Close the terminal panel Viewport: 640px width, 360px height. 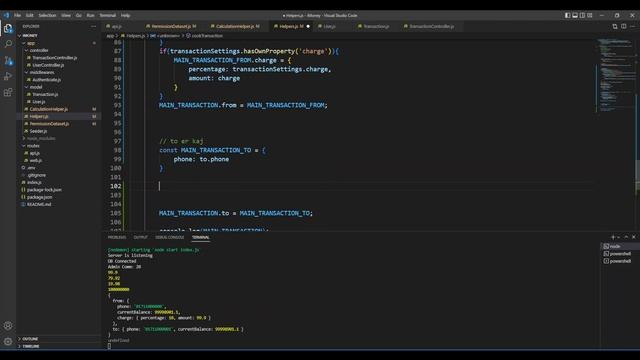633,237
